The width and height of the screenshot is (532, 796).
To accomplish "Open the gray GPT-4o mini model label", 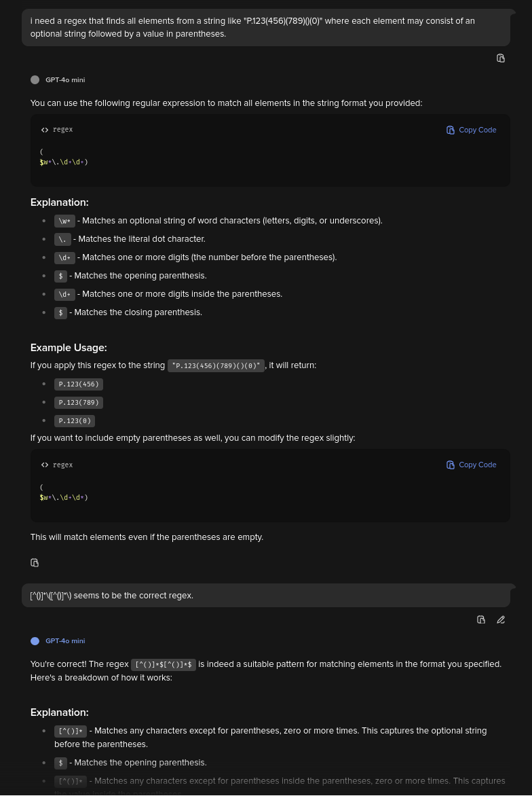I will [x=65, y=79].
